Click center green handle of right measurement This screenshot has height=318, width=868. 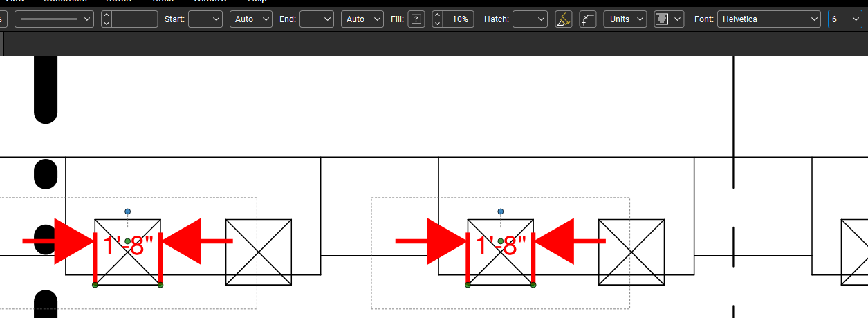tap(500, 241)
